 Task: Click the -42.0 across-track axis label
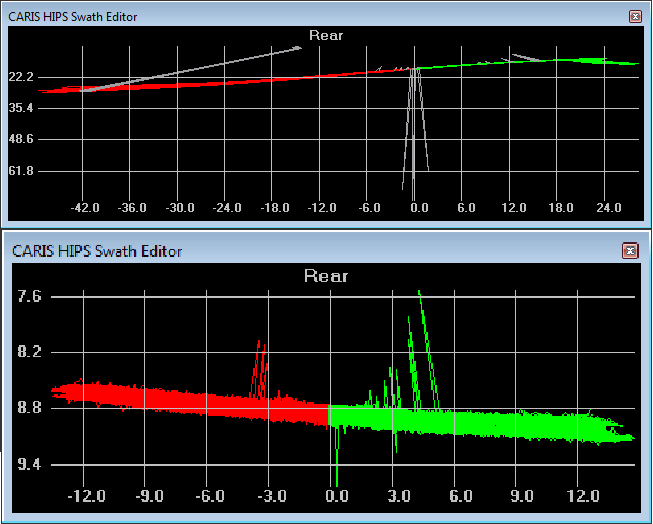[x=85, y=207]
